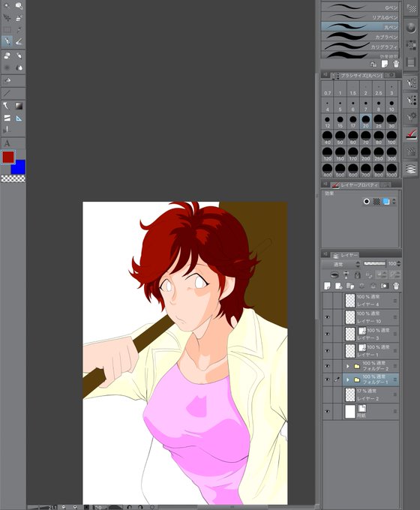Enable border effect in layer property
This screenshot has height=510, width=420.
coord(367,201)
